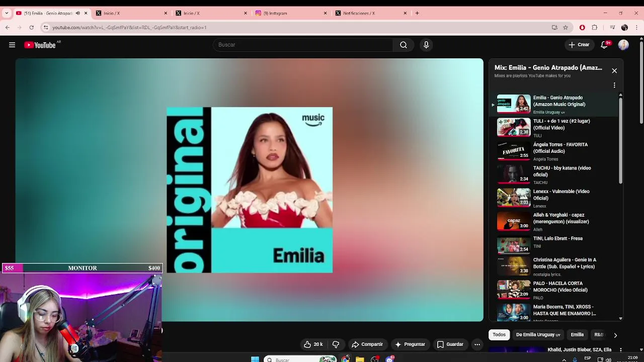Viewport: 644px width, 362px height.
Task: Click the Crear button
Action: (579, 45)
